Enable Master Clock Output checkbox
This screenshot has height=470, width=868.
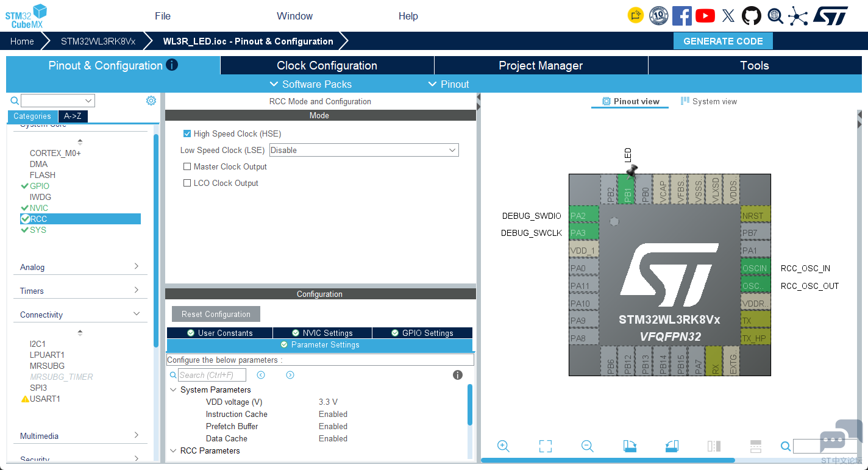187,166
